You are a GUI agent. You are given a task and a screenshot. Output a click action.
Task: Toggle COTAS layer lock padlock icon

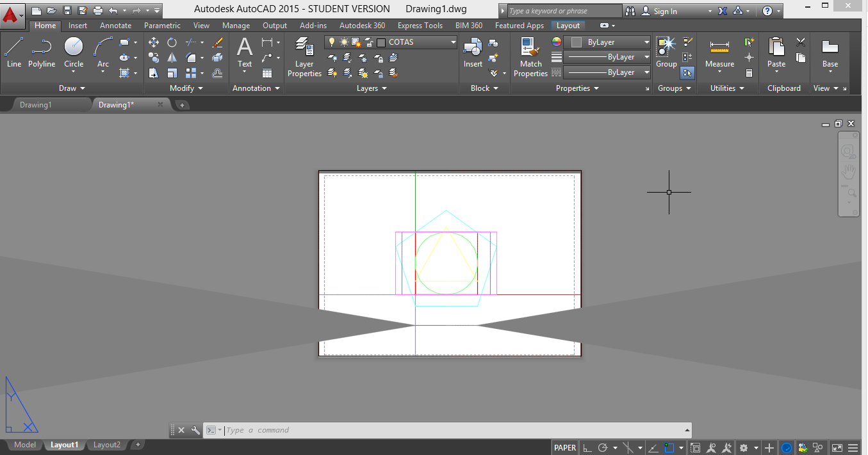point(368,42)
